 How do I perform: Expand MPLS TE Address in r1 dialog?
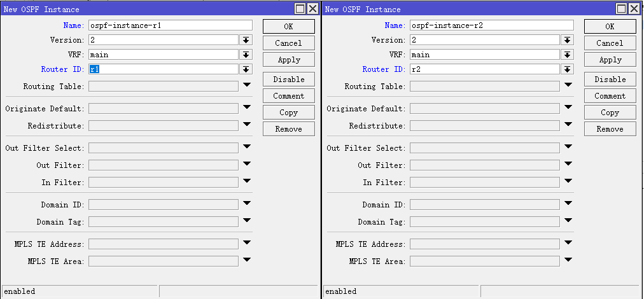247,244
